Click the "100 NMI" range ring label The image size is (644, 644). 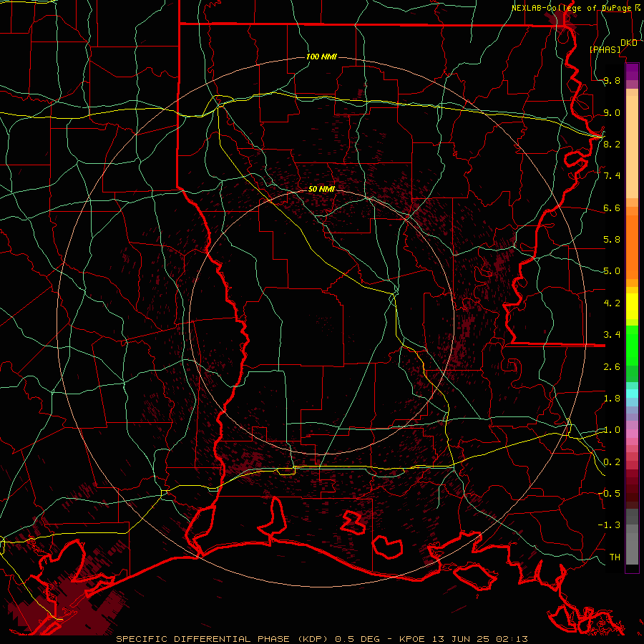[x=321, y=57]
